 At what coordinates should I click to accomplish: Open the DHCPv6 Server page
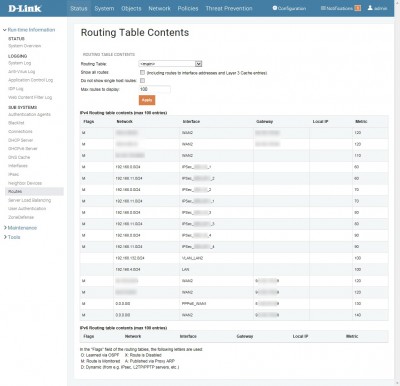pyautogui.click(x=23, y=149)
